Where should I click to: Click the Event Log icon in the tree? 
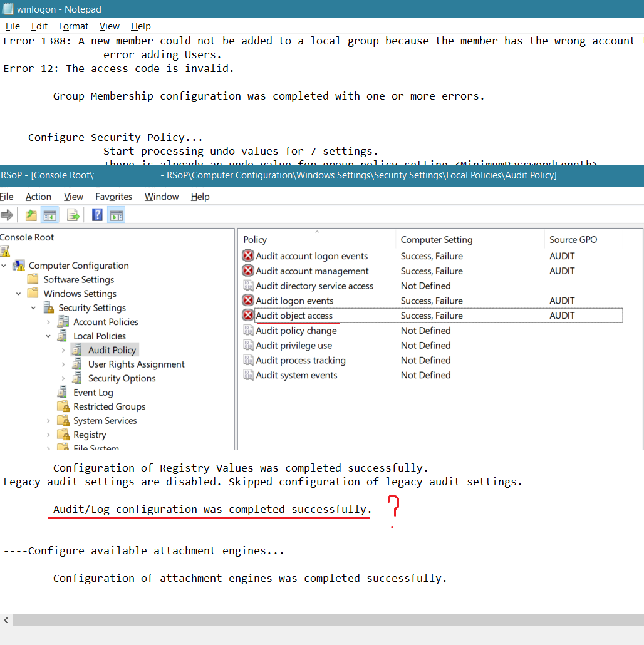[62, 392]
